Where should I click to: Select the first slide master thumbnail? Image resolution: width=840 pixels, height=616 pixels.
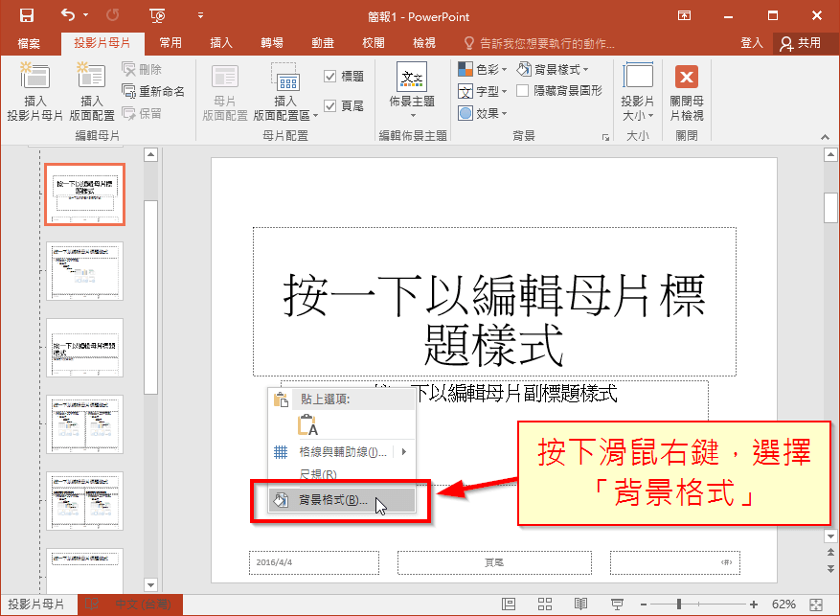[x=84, y=194]
